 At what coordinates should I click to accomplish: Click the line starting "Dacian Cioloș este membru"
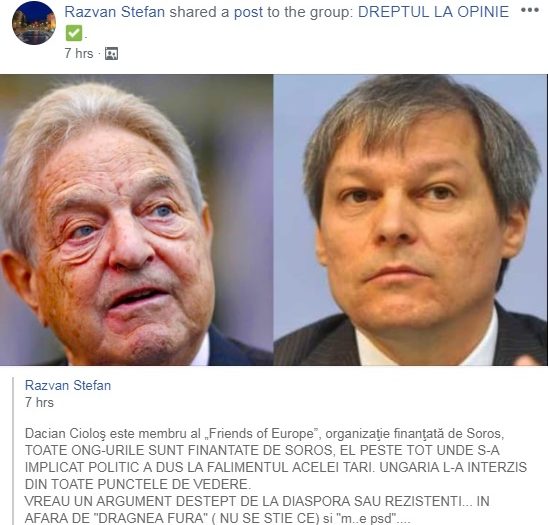point(264,434)
